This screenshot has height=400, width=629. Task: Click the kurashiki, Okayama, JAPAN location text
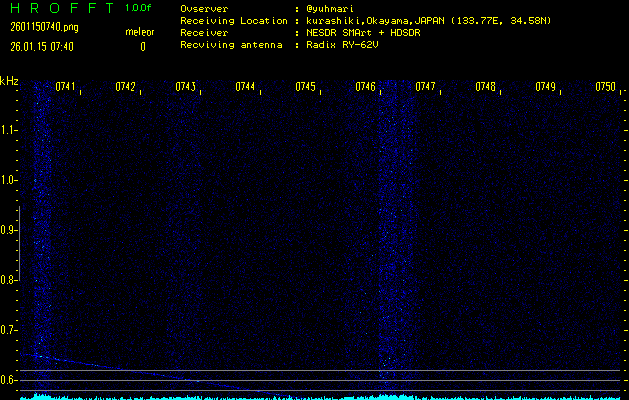428,21
